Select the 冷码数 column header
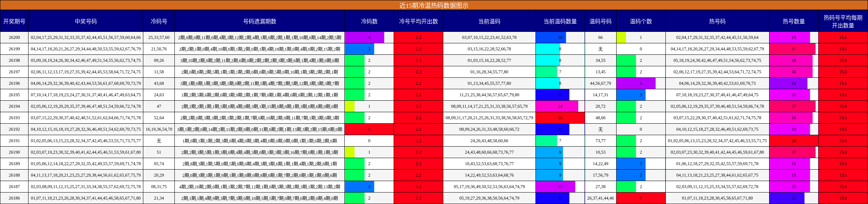The width and height of the screenshot is (868, 204). tap(369, 21)
